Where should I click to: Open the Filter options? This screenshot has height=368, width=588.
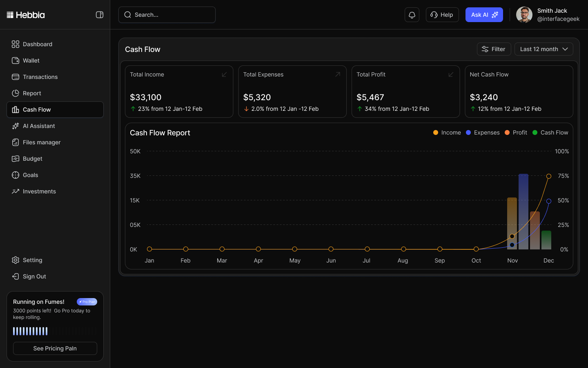pos(494,49)
